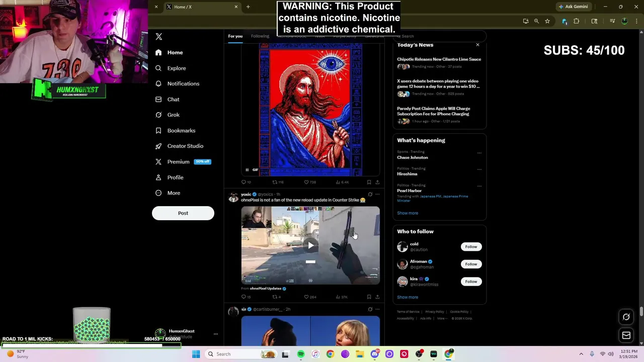Click the X logo in the sidebar
Viewport: 644px width, 362px height.
(158, 37)
